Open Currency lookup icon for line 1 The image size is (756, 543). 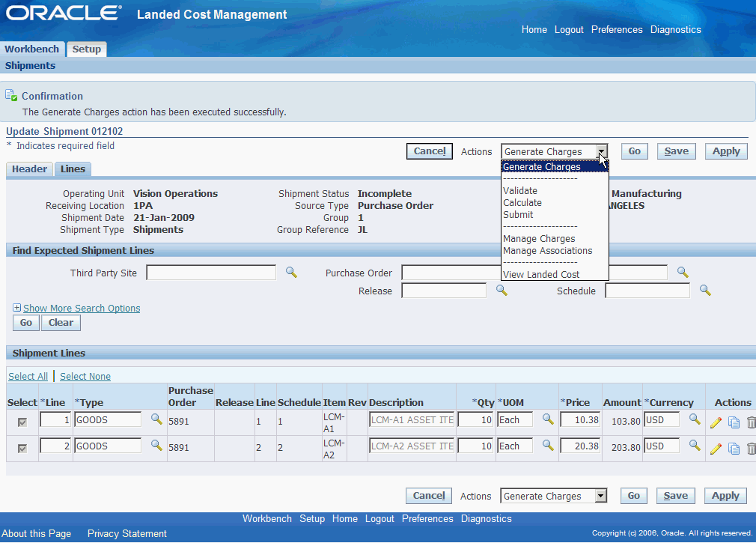point(695,419)
